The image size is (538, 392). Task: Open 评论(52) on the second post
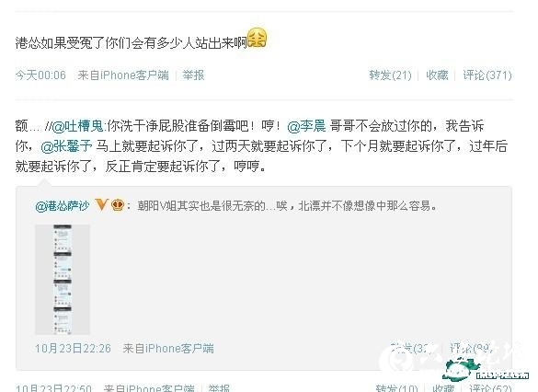click(490, 388)
